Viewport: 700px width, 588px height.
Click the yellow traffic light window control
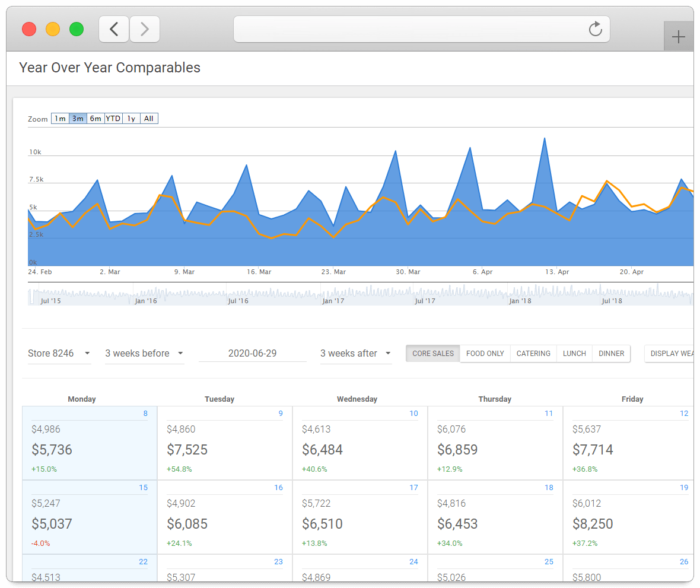tap(52, 28)
